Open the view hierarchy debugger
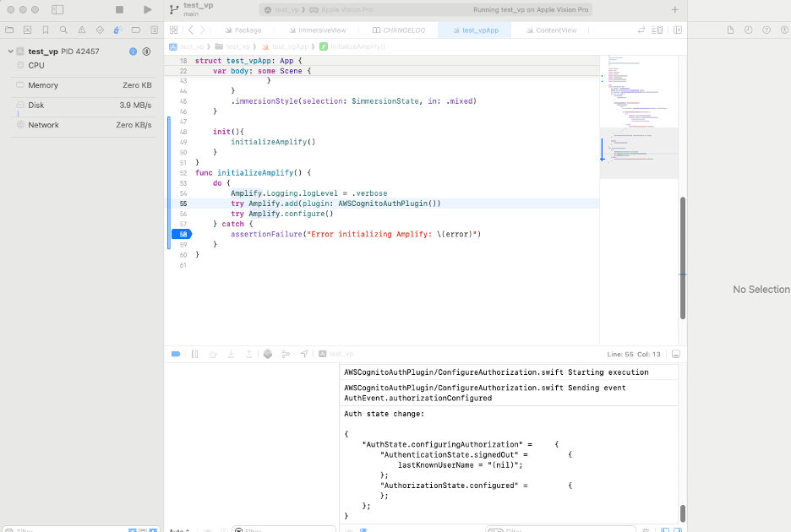Viewport: 791px width, 532px height. point(267,354)
